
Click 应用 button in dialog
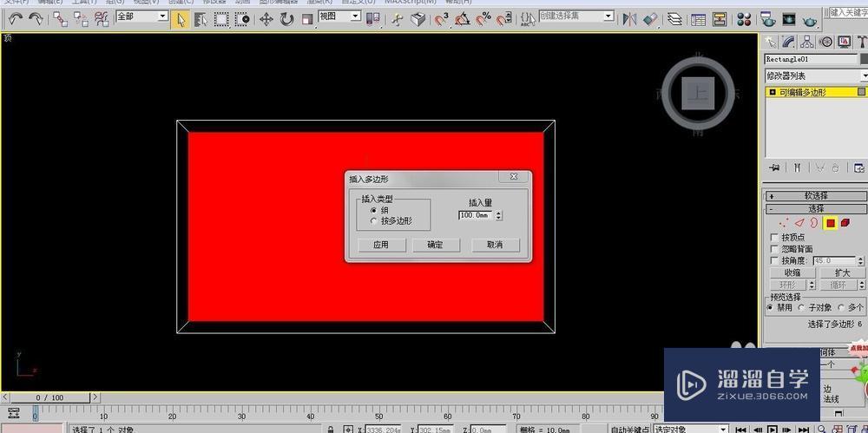coord(381,245)
